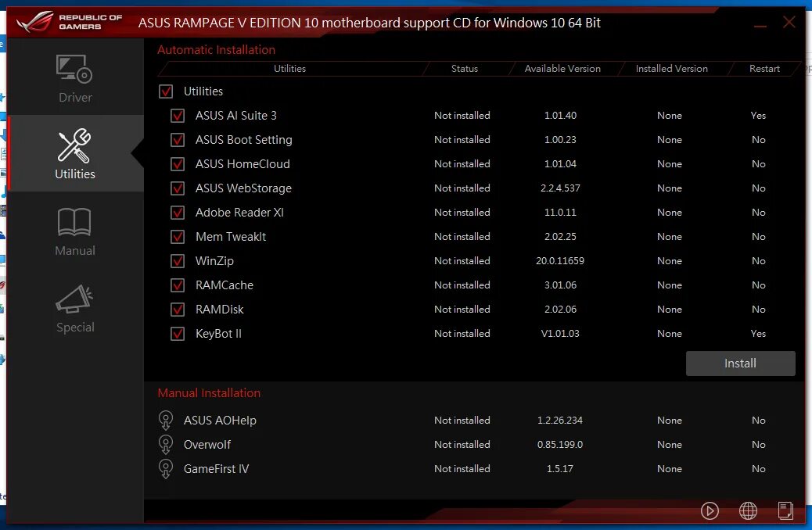The height and width of the screenshot is (530, 812).
Task: Open the Special megaphone section
Action: pos(75,309)
